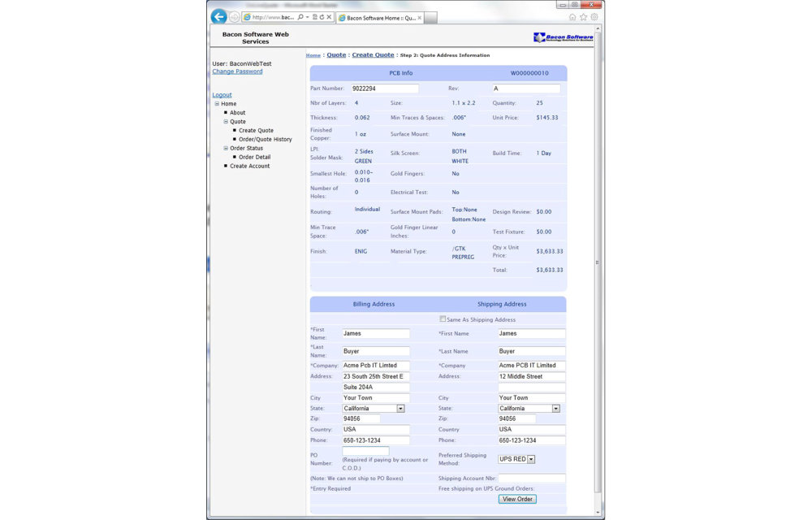Go back with the browser back arrow
This screenshot has width=812, height=520.
[219, 16]
